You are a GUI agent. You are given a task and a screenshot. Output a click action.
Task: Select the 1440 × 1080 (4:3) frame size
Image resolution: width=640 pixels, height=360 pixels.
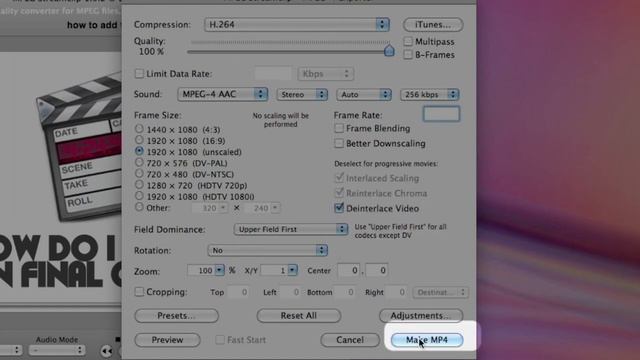(x=139, y=129)
